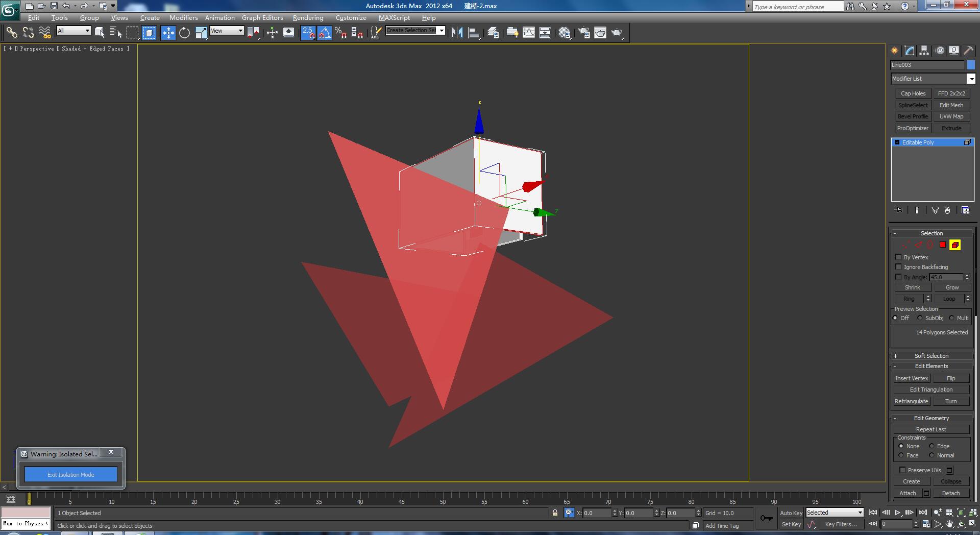The image size is (980, 535).
Task: Enable the Preserve UVs checkbox
Action: tap(902, 470)
